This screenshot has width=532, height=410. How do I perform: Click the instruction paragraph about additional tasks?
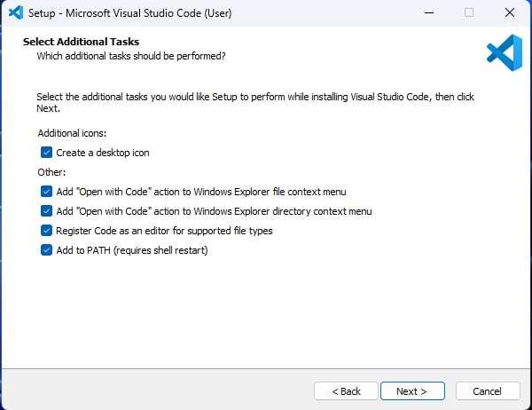point(255,103)
